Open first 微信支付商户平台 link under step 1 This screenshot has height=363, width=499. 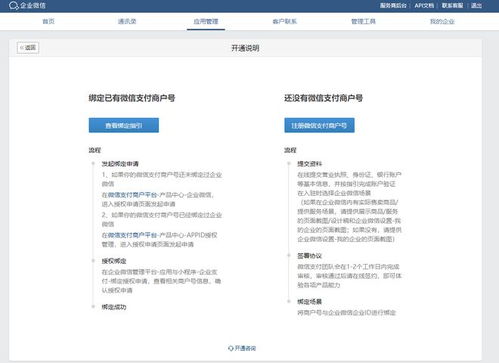(132, 195)
